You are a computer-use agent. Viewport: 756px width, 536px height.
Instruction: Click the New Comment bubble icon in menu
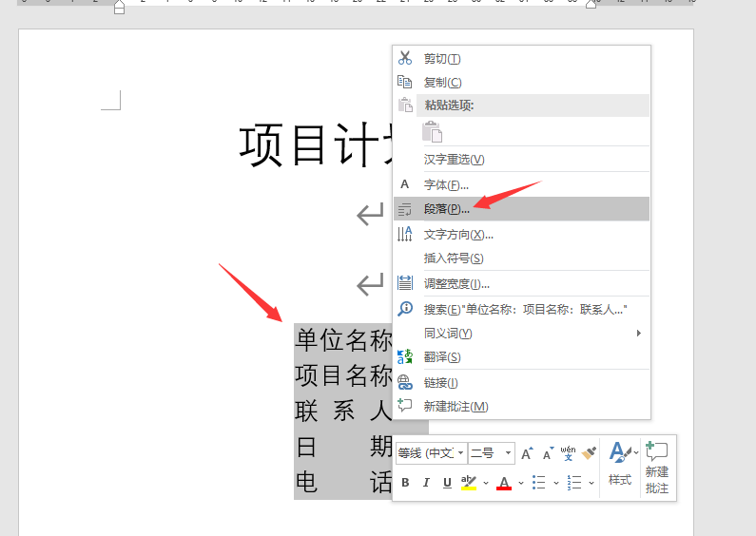[x=404, y=406]
